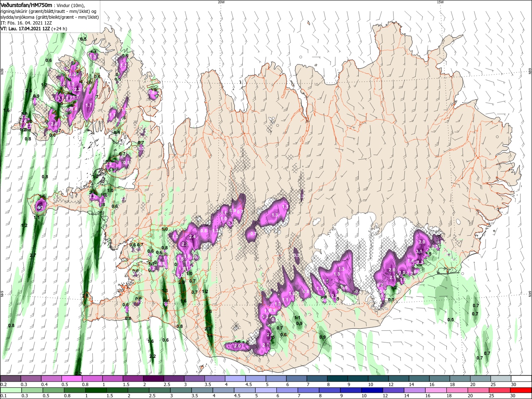Click the grey-blue 3.5 swatch in bottom legend row
The image size is (532, 399).
(x=202, y=390)
